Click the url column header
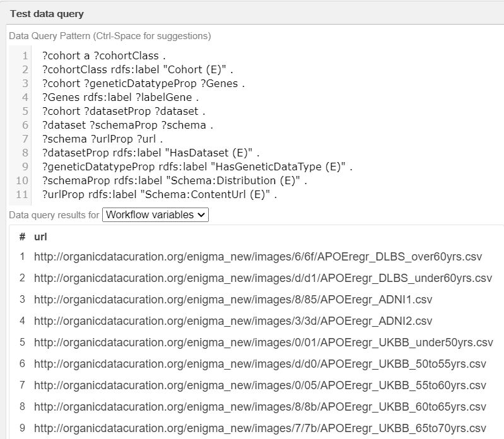The height and width of the screenshot is (439, 504). (40, 237)
